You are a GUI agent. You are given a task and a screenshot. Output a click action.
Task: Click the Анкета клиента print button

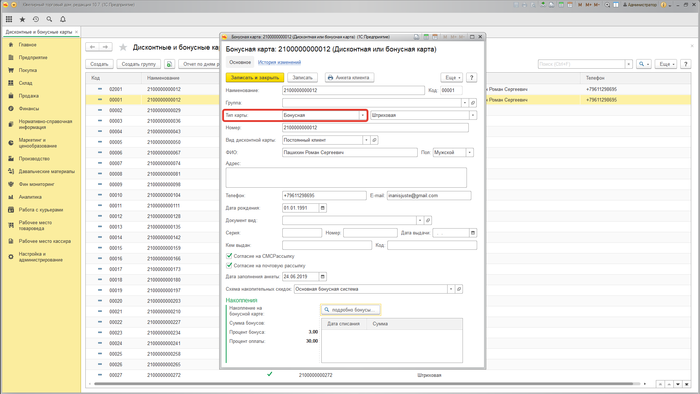pyautogui.click(x=349, y=78)
